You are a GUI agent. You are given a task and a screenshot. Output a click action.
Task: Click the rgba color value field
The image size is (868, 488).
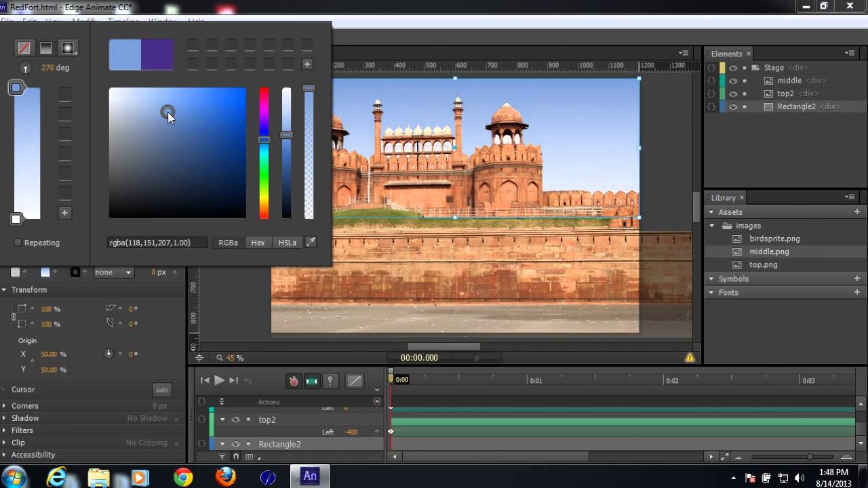(x=157, y=243)
